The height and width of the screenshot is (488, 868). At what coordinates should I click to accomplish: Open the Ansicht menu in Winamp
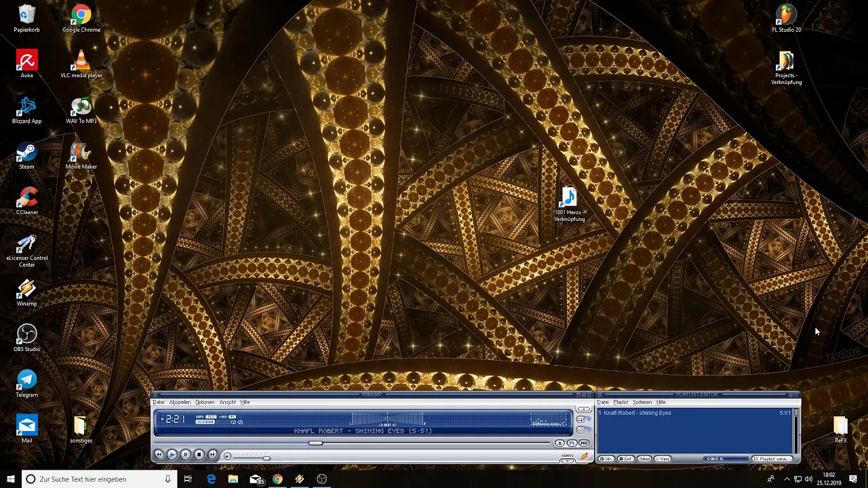227,402
